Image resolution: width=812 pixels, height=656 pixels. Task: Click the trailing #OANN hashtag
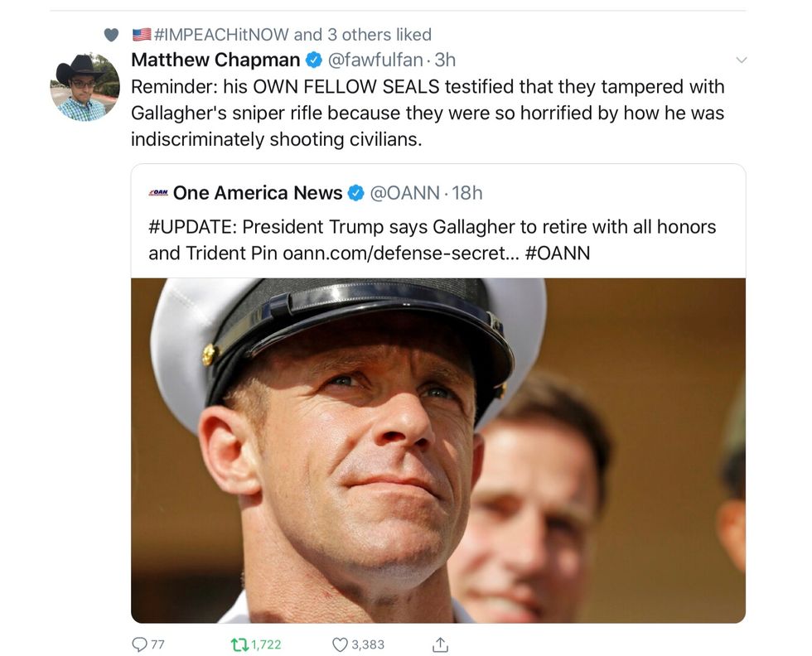pos(558,253)
